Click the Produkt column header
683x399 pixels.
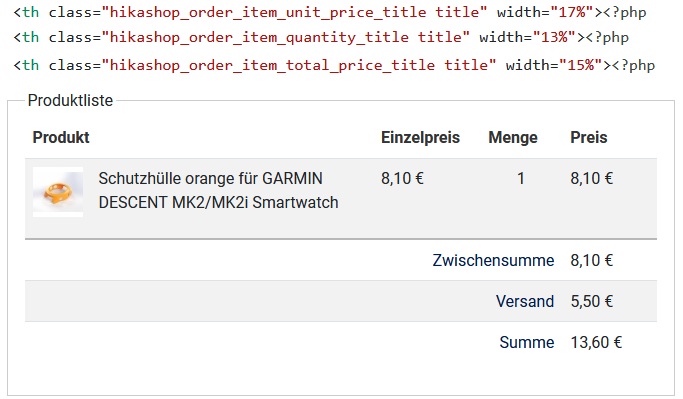point(61,138)
